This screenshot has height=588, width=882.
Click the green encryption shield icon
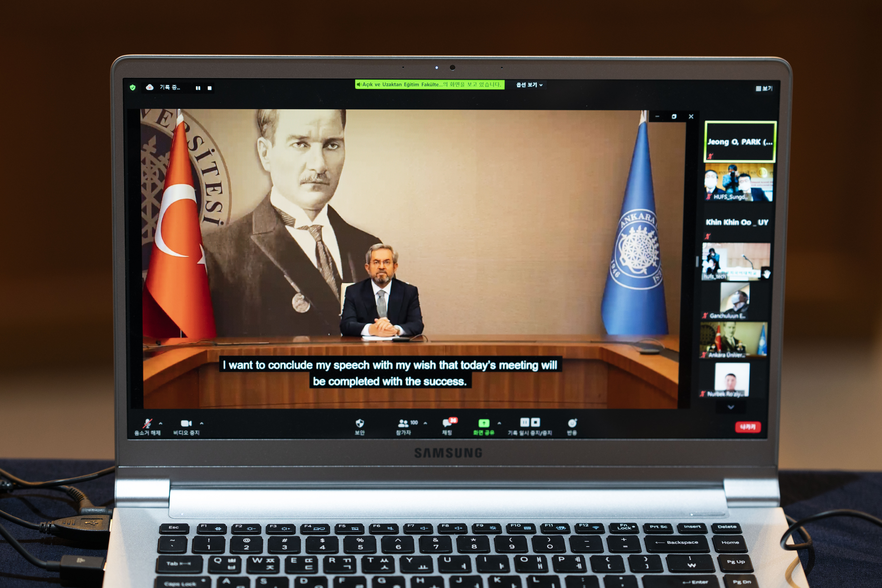132,87
